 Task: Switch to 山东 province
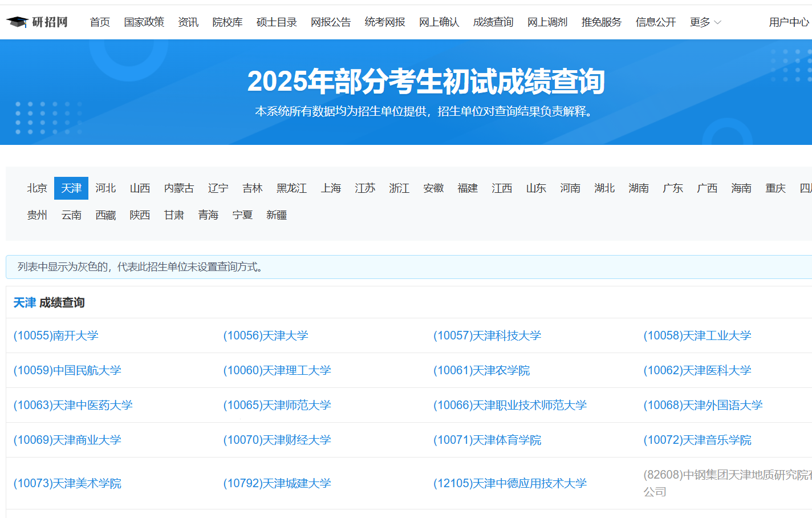point(536,188)
